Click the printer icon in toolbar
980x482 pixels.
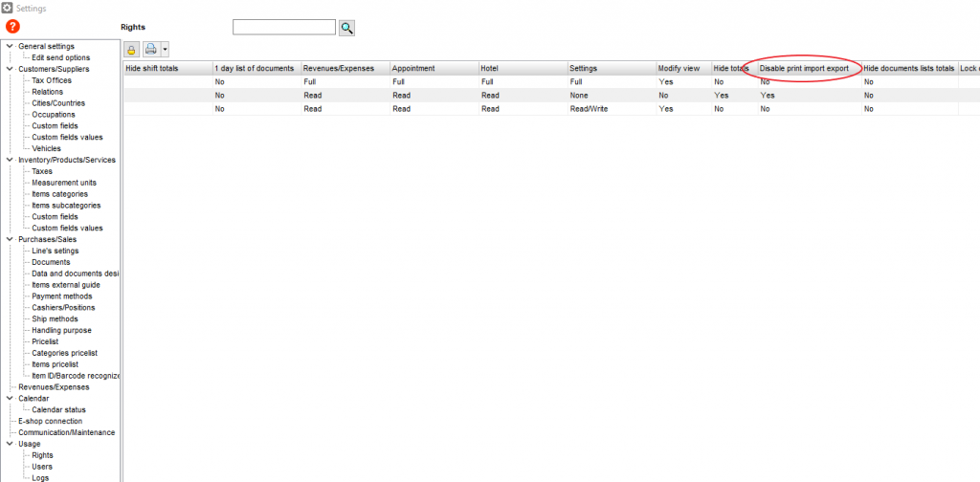[x=150, y=49]
